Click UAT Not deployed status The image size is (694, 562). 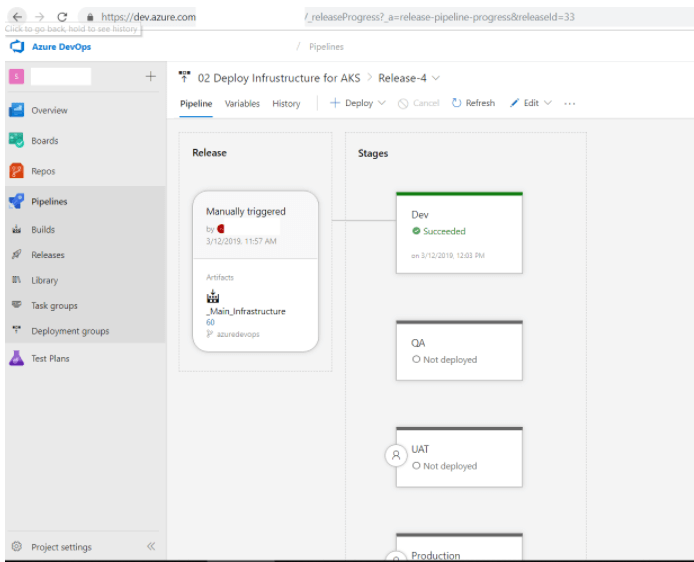pos(444,466)
